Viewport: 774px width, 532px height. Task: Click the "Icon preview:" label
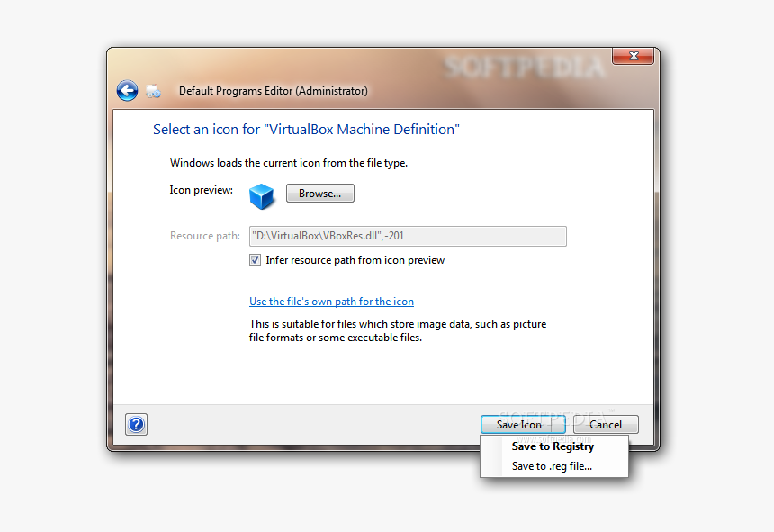click(x=202, y=190)
